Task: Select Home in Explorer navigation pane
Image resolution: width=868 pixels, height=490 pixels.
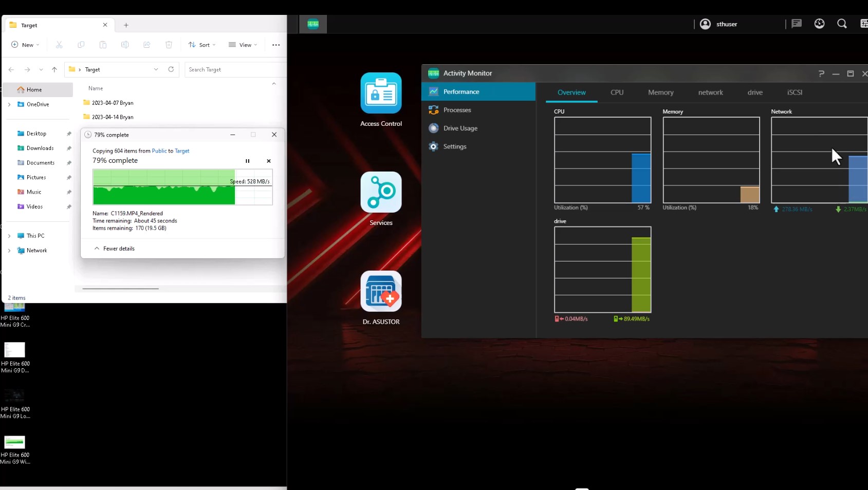Action: pos(38,89)
